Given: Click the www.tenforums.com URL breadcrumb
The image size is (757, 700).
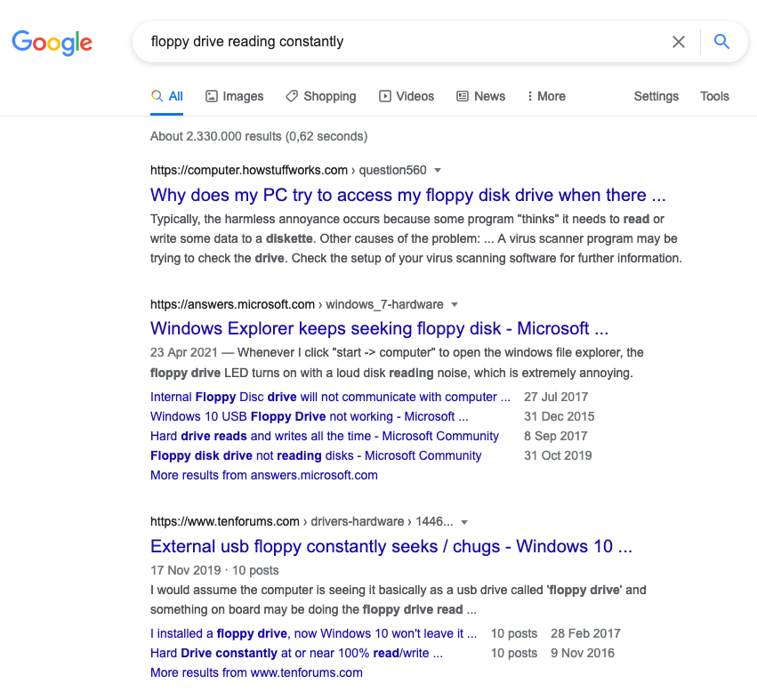Looking at the screenshot, I should coord(302,521).
